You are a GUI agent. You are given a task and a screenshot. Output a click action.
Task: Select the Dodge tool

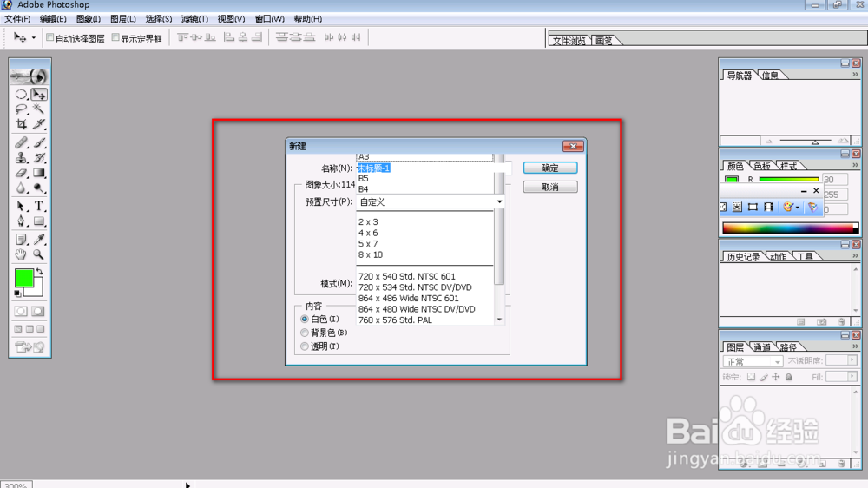pyautogui.click(x=39, y=188)
